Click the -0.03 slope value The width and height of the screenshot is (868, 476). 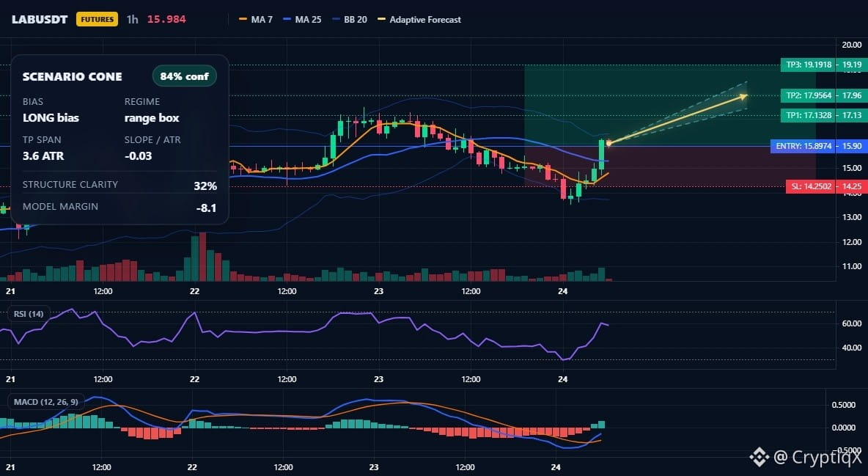138,156
